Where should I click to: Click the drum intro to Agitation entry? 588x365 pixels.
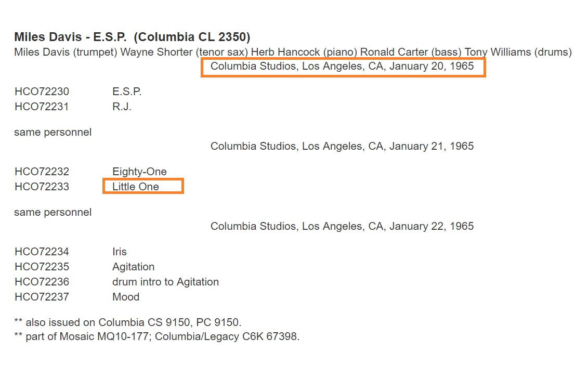click(x=165, y=282)
